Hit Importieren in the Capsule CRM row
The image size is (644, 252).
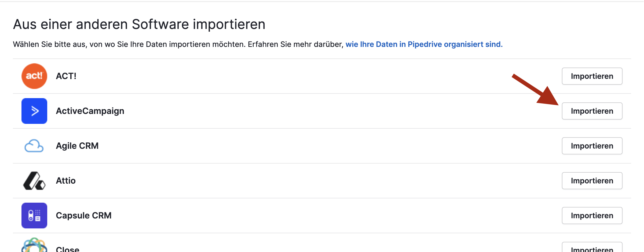(x=592, y=216)
